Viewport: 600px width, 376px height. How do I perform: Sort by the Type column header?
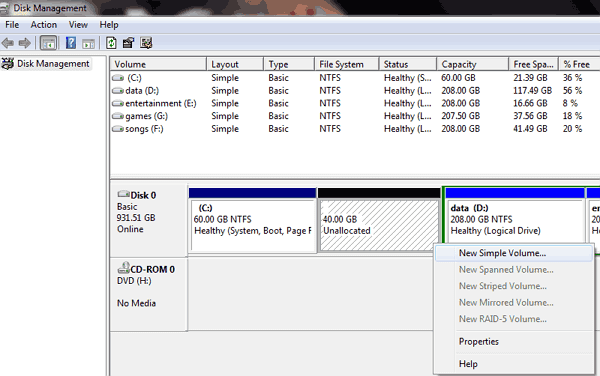289,64
